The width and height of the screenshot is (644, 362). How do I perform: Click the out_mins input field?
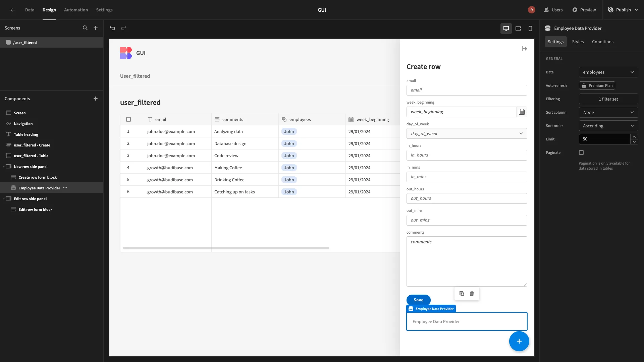point(467,220)
